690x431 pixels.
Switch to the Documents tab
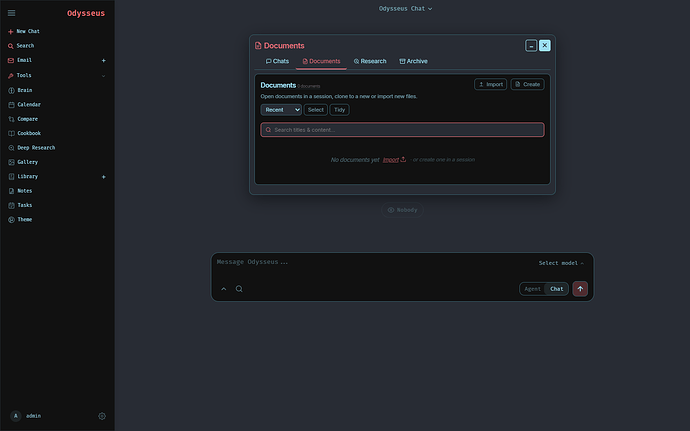[x=321, y=61]
